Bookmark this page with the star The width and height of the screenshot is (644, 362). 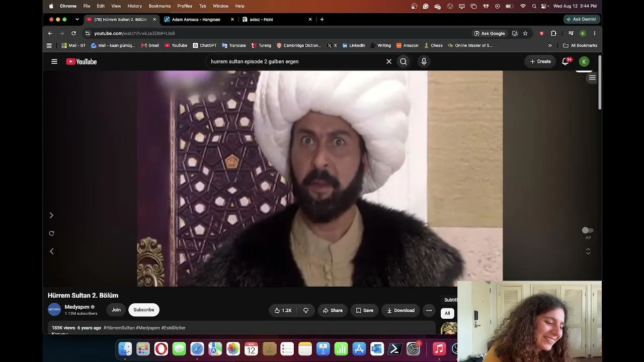[525, 33]
